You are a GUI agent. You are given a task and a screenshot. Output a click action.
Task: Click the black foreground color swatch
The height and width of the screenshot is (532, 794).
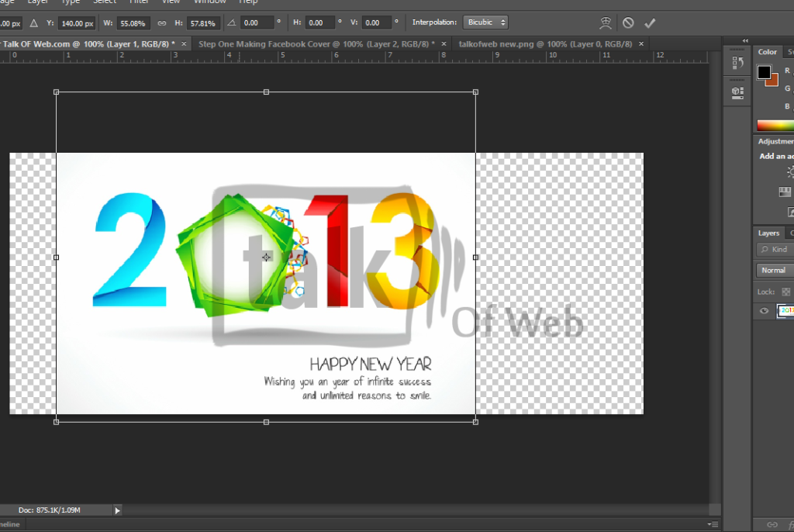pyautogui.click(x=764, y=72)
